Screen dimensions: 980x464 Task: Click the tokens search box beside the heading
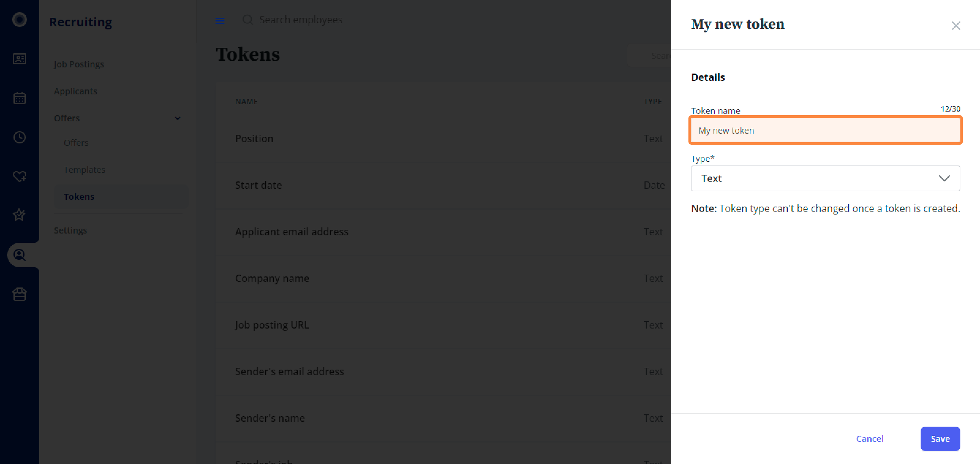click(x=649, y=55)
